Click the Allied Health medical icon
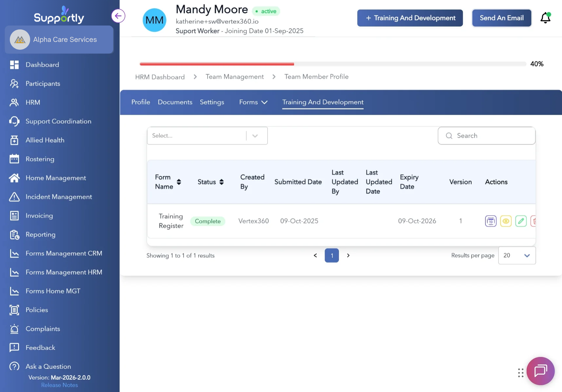562x392 pixels. 14,140
